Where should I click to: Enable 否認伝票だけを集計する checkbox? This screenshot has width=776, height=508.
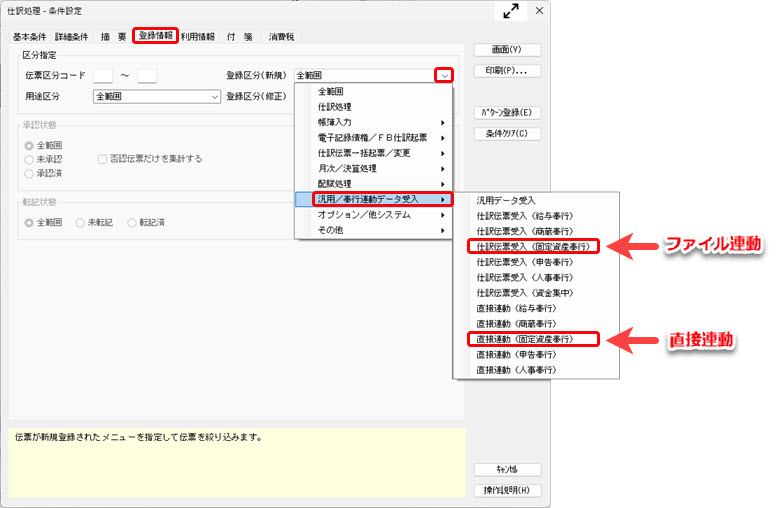coord(102,158)
